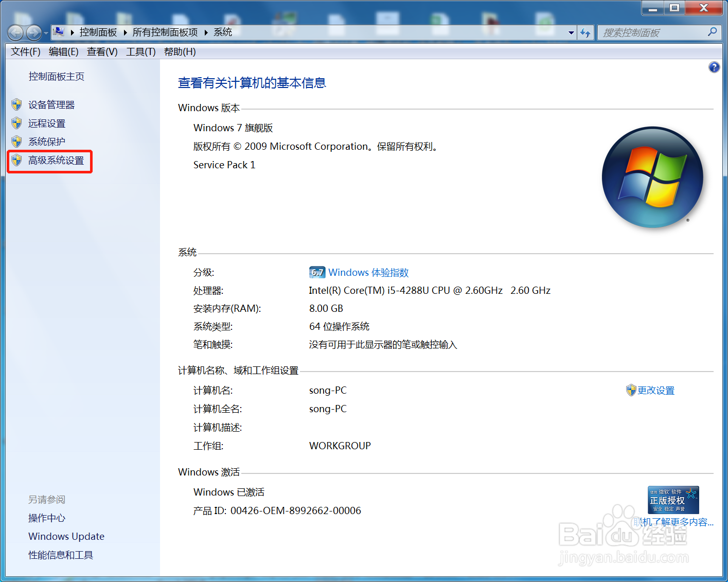
Task: Click the 64 位操作系统 text
Action: (x=340, y=326)
